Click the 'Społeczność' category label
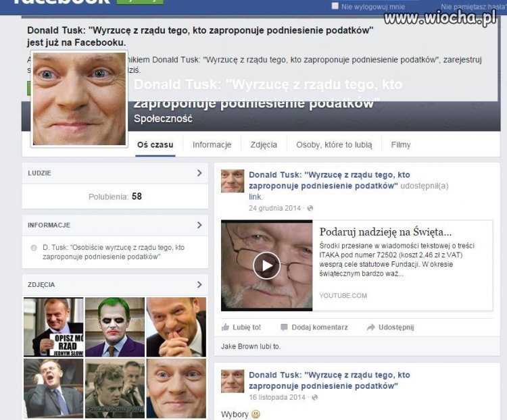507x420 pixels. pyautogui.click(x=163, y=119)
